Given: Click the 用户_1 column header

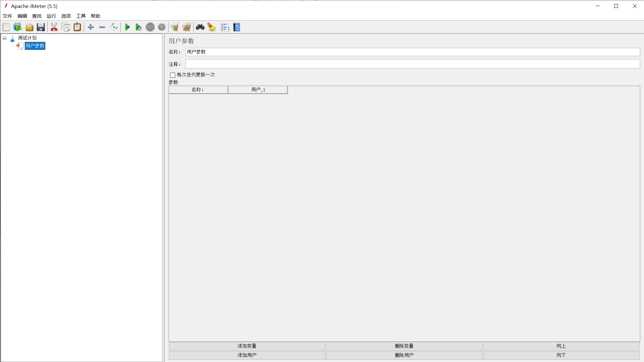Looking at the screenshot, I should 258,90.
